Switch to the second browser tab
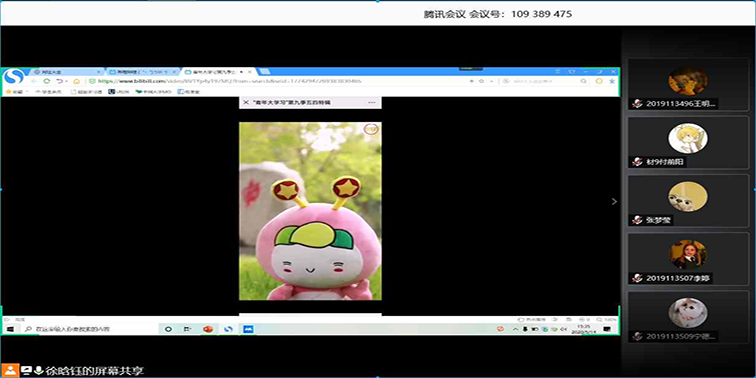This screenshot has width=756, height=378. (x=142, y=72)
